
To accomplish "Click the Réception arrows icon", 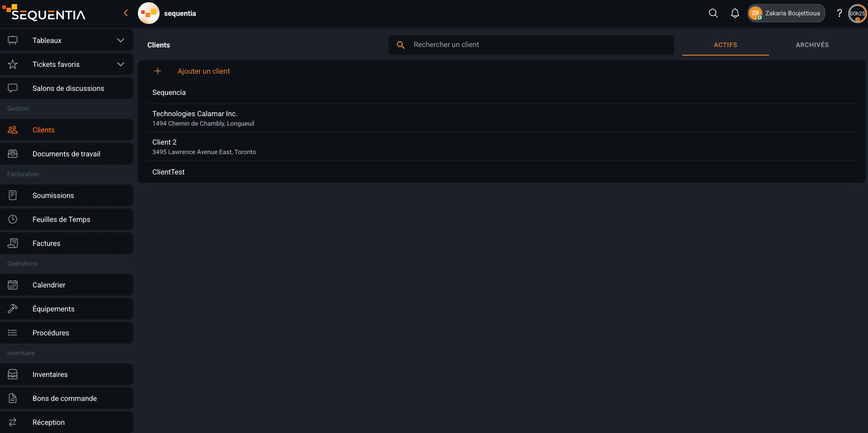I will pos(13,422).
